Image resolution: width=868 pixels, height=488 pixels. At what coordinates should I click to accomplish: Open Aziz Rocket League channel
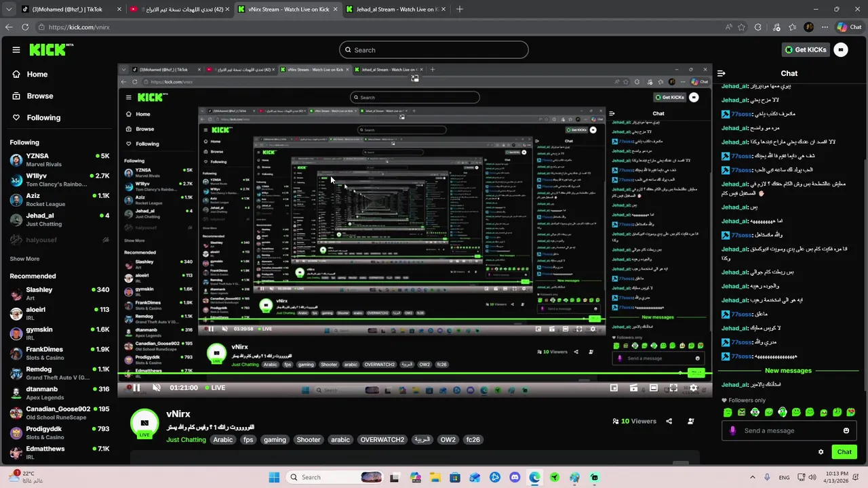[x=60, y=200]
